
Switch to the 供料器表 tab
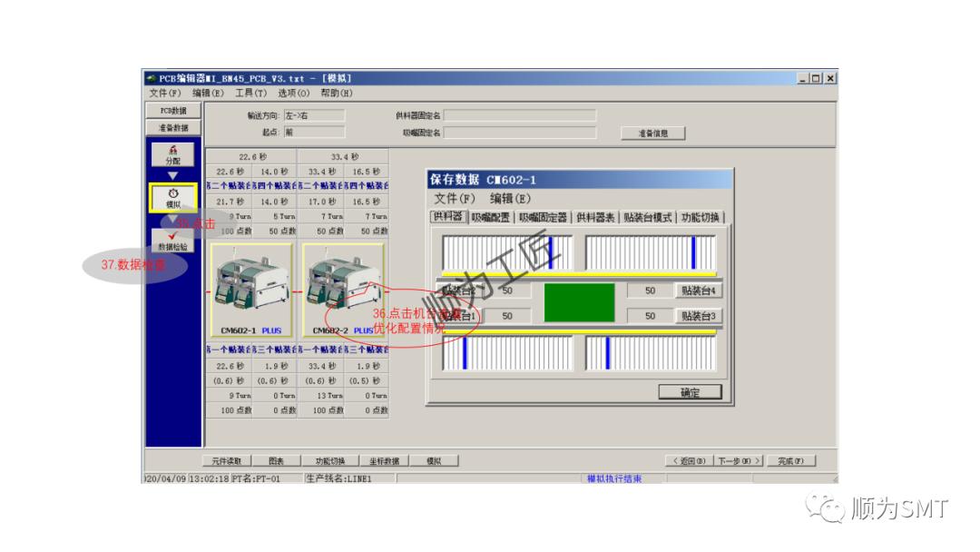(x=595, y=217)
